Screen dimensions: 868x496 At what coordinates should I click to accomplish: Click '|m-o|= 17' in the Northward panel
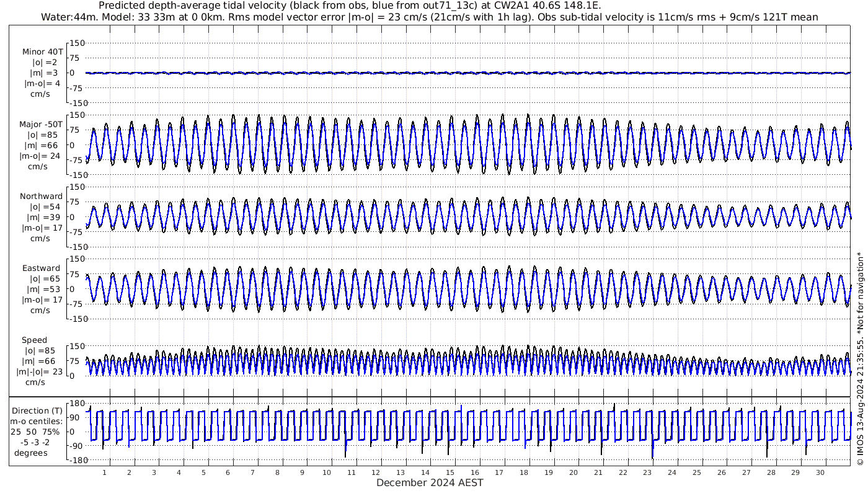click(x=42, y=228)
